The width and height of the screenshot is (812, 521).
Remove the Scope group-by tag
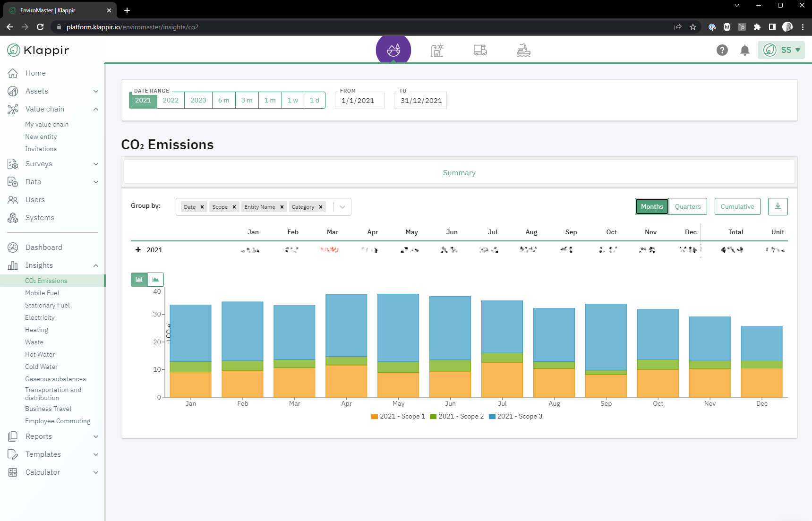click(234, 207)
